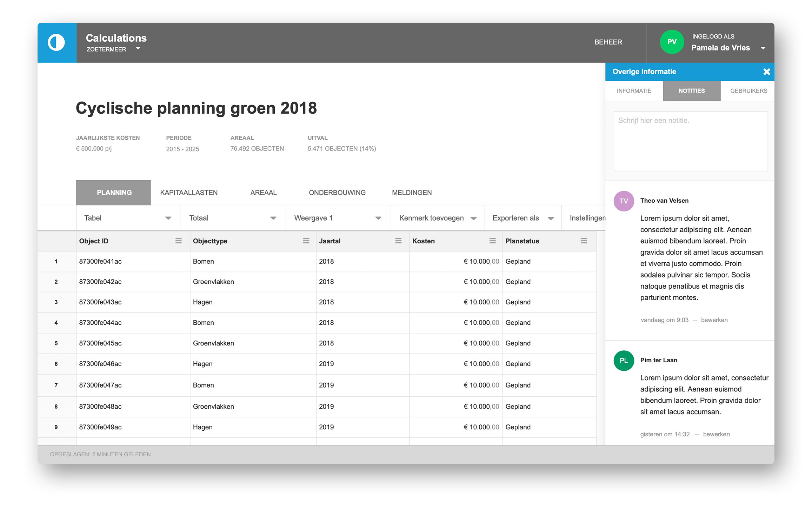The height and width of the screenshot is (511, 812).
Task: Open the Tabel view dropdown
Action: [128, 218]
